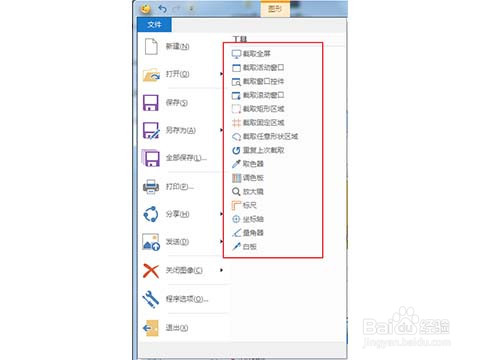Open the 调色板 color palette tool
The image size is (480, 360).
click(248, 178)
